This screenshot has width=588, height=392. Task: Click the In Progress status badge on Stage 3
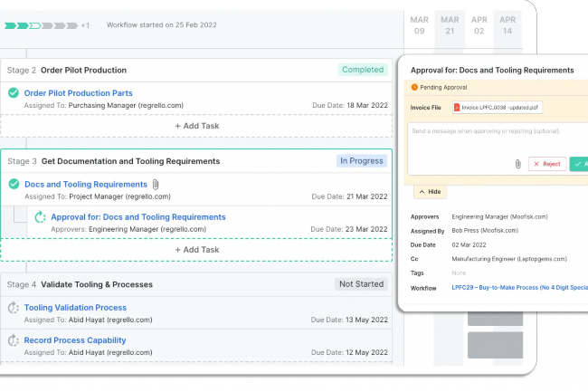pos(362,161)
